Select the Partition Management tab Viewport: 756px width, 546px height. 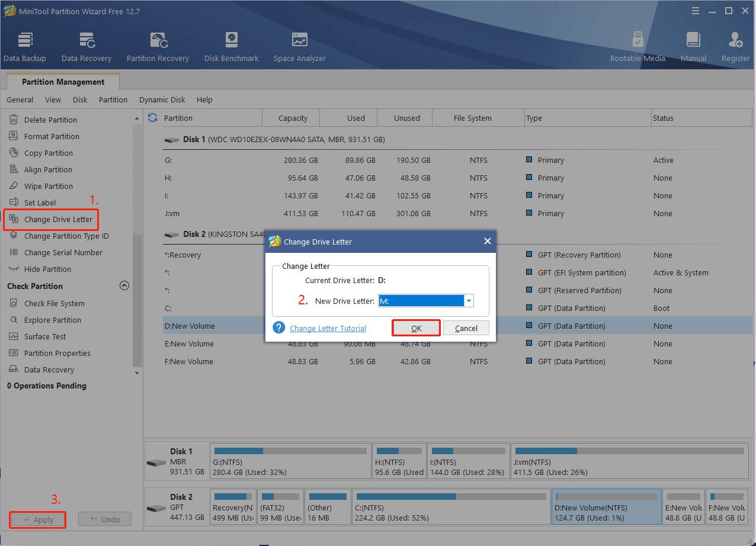pyautogui.click(x=63, y=82)
